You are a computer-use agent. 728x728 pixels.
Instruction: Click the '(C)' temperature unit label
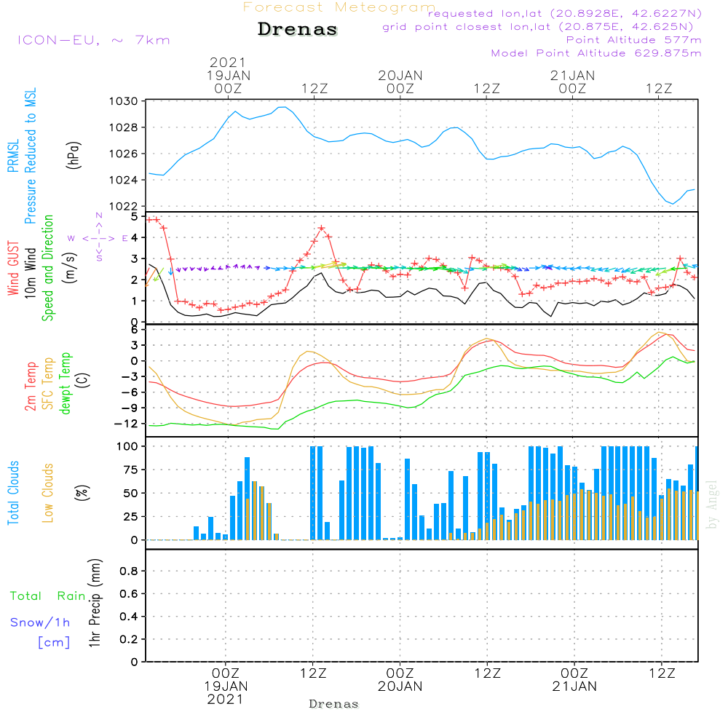83,380
